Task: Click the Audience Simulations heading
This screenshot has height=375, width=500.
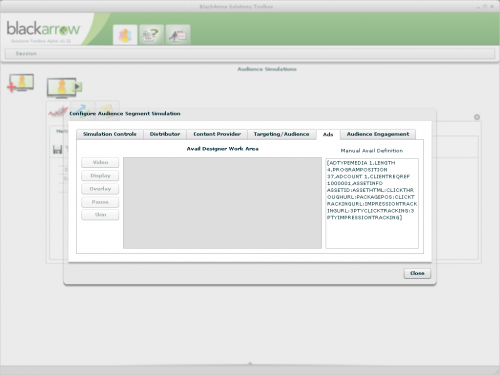Action: pyautogui.click(x=267, y=69)
